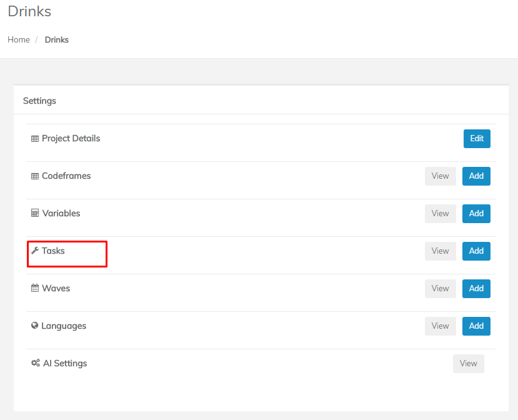Add a new Variable

click(476, 214)
